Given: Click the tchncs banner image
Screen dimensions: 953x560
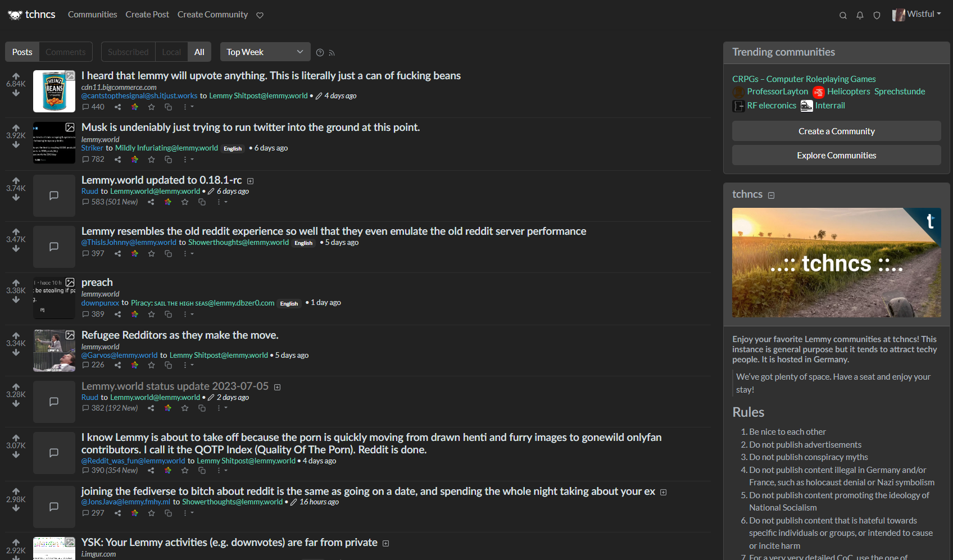Looking at the screenshot, I should [836, 263].
